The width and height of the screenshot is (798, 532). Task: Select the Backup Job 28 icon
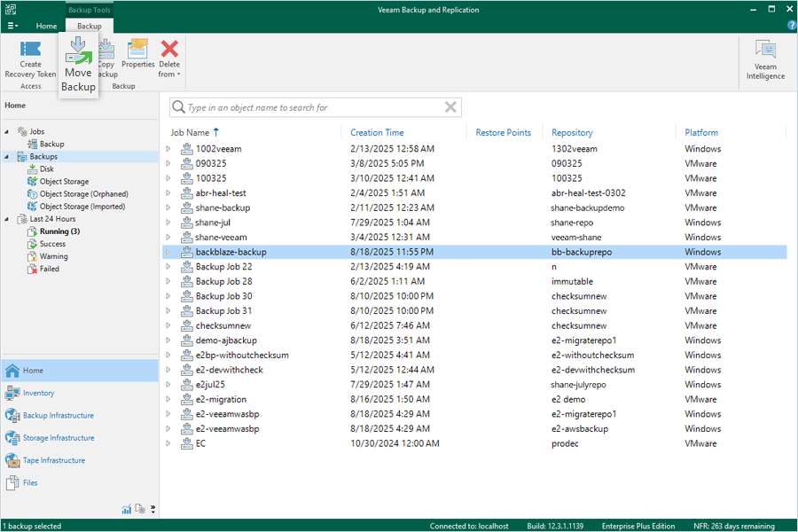tap(187, 282)
